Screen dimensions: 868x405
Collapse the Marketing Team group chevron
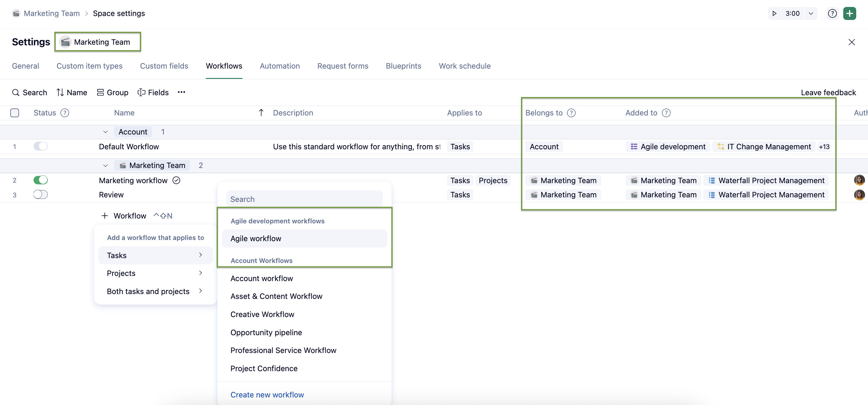105,165
